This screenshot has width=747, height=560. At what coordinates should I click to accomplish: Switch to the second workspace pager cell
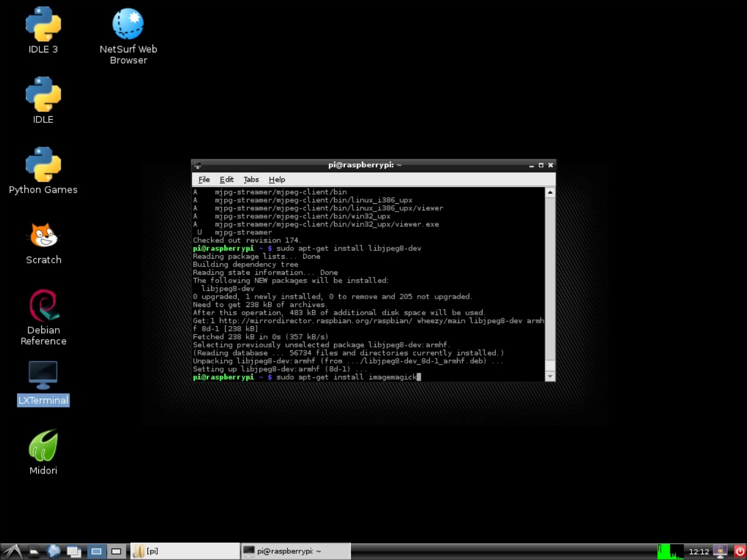coord(116,551)
